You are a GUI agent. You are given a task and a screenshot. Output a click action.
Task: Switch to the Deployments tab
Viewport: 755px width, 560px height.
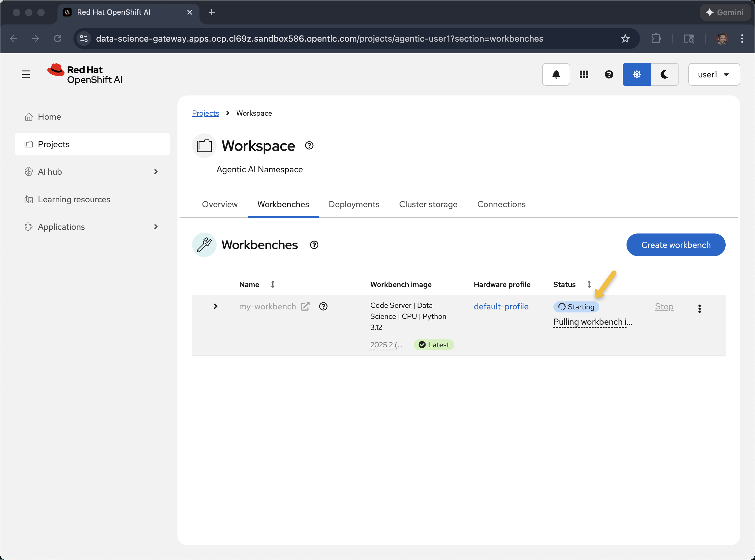(x=354, y=204)
